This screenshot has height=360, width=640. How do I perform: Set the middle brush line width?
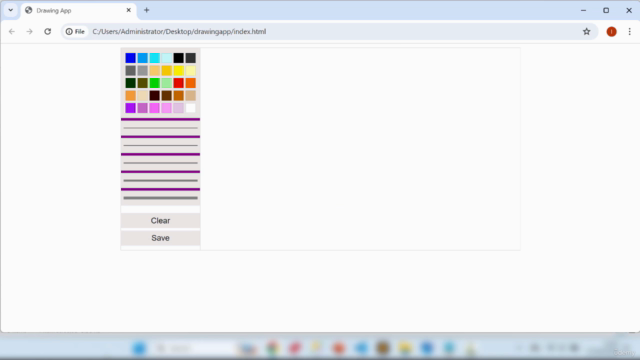(160, 163)
